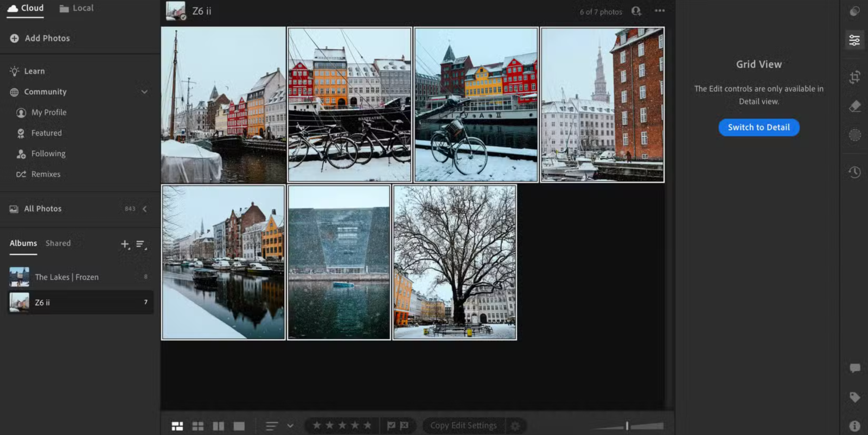The height and width of the screenshot is (435, 868).
Task: Open edit settings gear next to Copy Edit Settings
Action: pos(515,426)
